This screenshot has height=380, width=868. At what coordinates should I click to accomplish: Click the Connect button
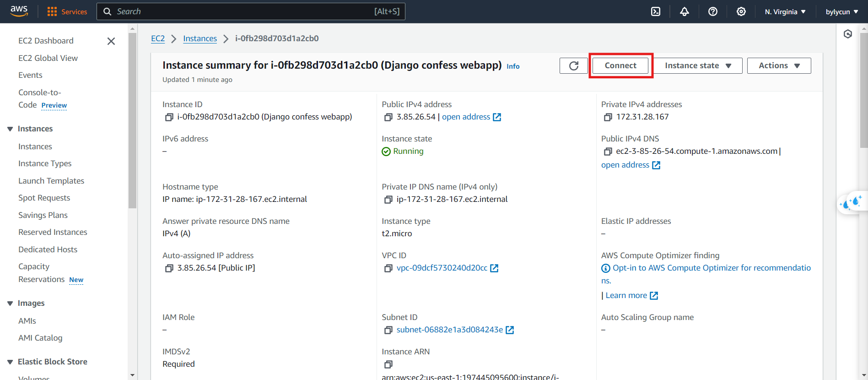point(620,65)
